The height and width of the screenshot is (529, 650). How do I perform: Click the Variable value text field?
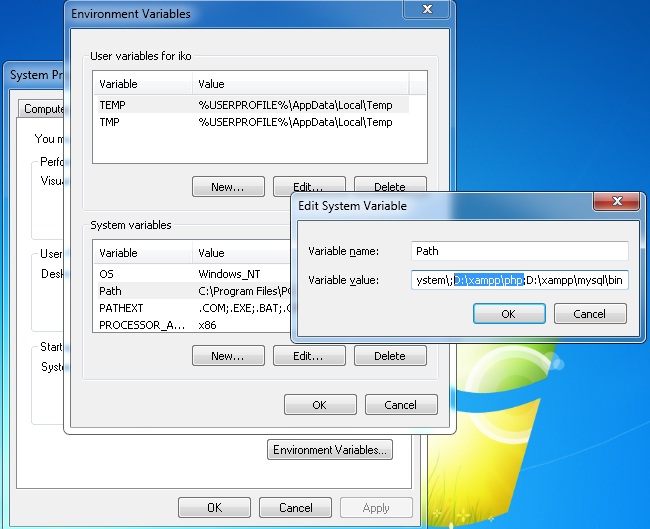[519, 280]
